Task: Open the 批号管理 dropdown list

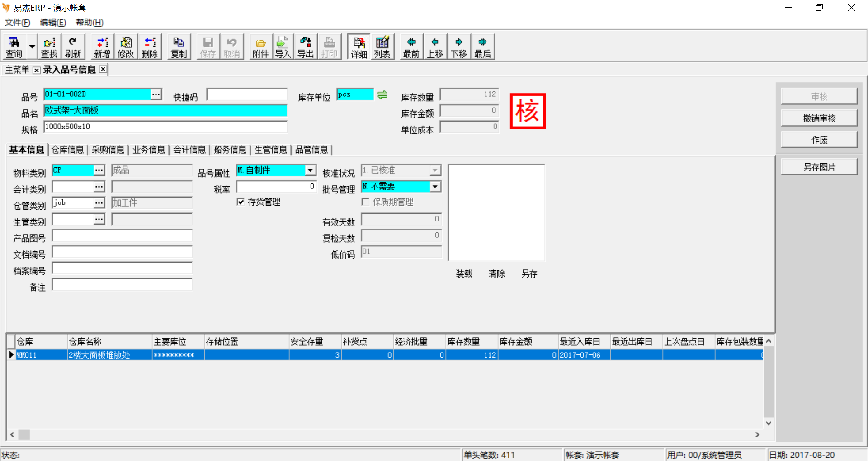Action: pyautogui.click(x=435, y=187)
